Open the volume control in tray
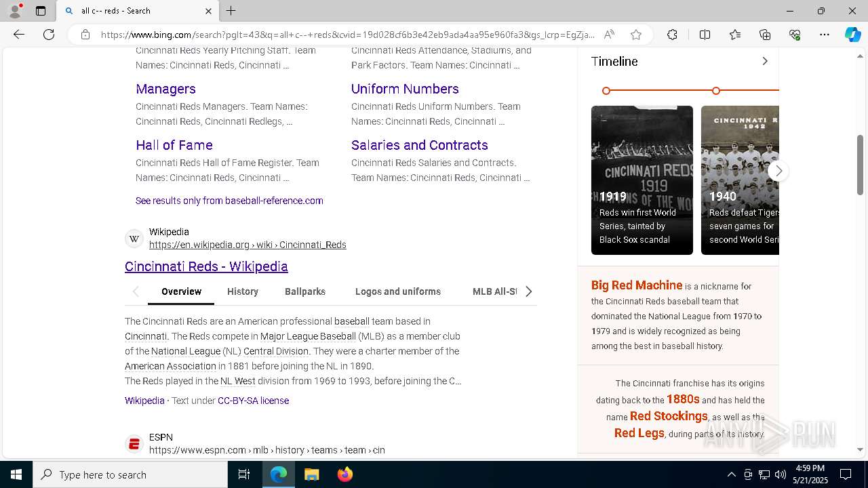868x488 pixels. pyautogui.click(x=781, y=474)
